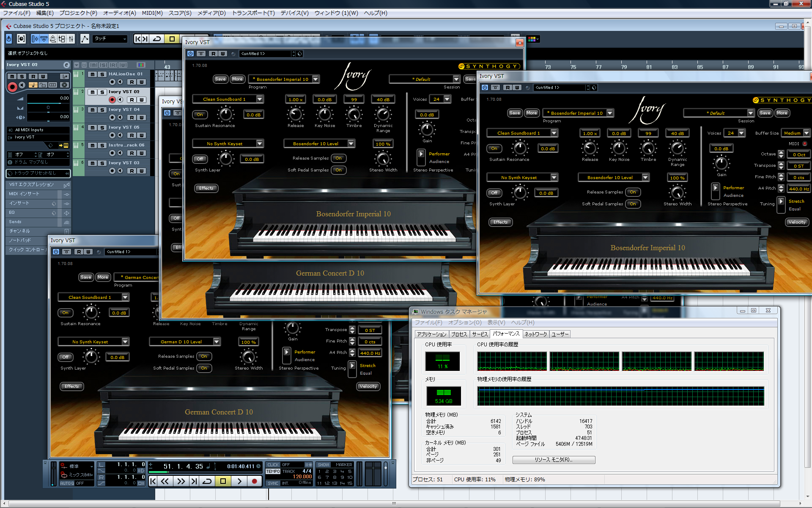Screen dimensions: 812x508
Task: Click the constrain delay compensation icon
Action: [22, 39]
